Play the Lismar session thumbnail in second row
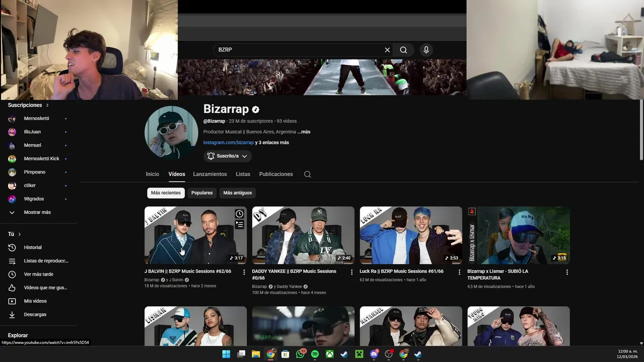 coord(196,326)
